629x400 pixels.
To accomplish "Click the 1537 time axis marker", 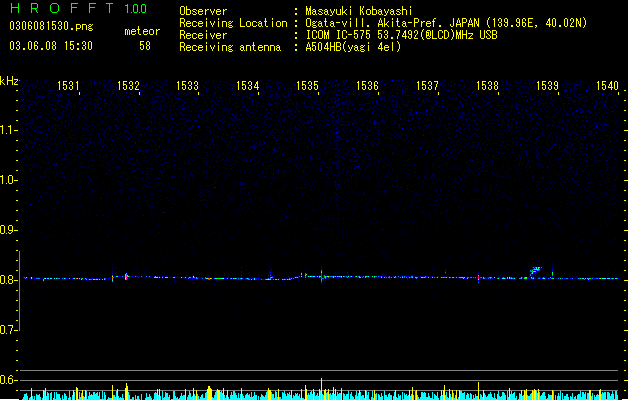I will tap(427, 86).
